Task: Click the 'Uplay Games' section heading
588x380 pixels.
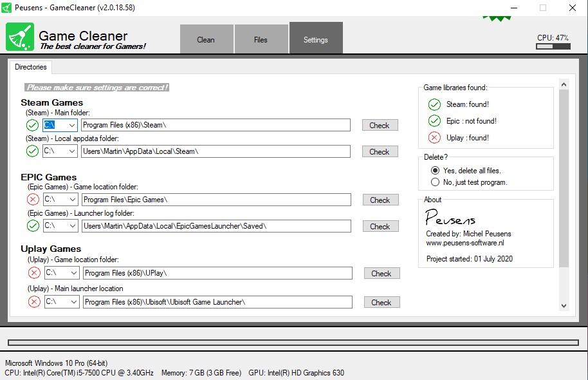Action: pyautogui.click(x=51, y=249)
